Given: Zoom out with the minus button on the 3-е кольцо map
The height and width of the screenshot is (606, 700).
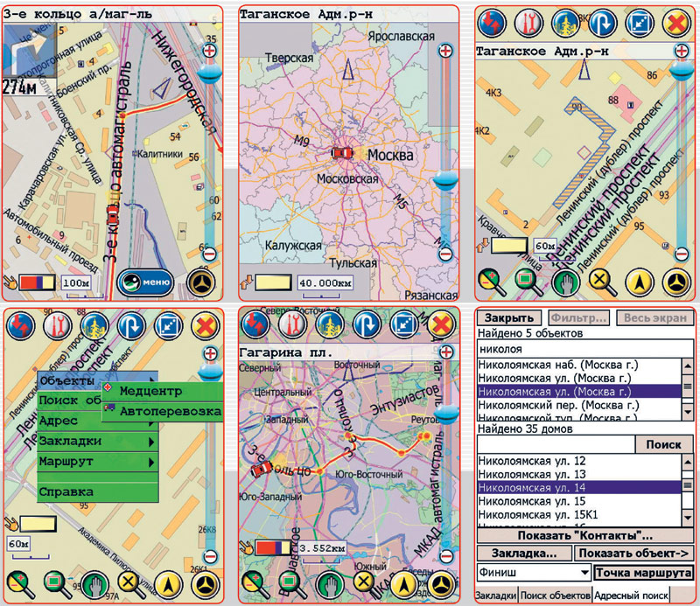Looking at the screenshot, I should [209, 254].
